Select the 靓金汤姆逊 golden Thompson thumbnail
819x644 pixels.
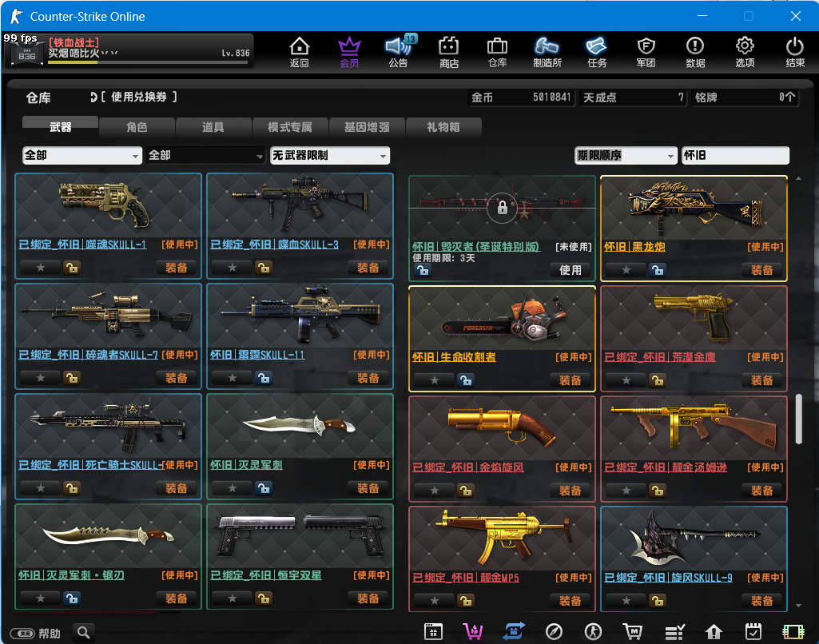(694, 428)
